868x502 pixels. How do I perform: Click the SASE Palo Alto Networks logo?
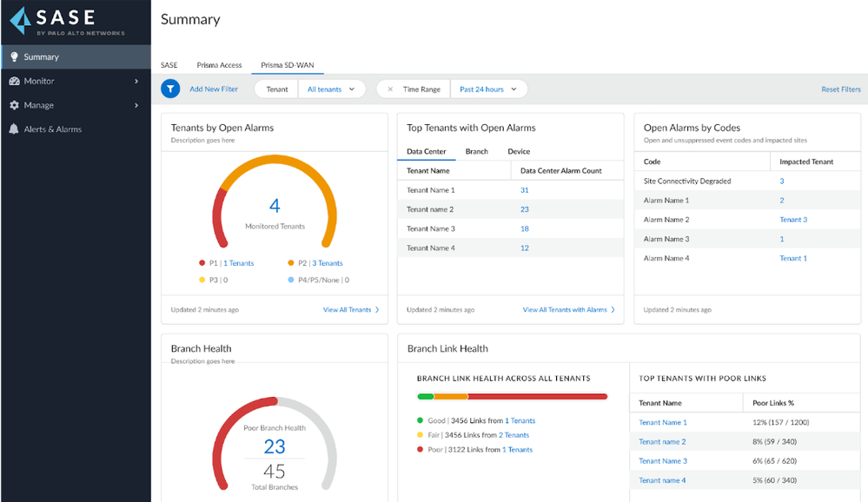coord(68,22)
